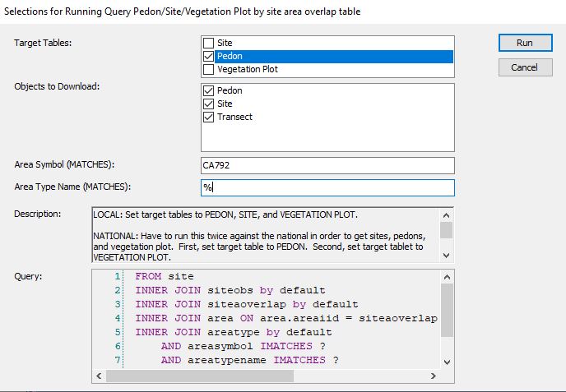Click query line 1 'FROM site'
566x392 pixels.
[x=165, y=276]
